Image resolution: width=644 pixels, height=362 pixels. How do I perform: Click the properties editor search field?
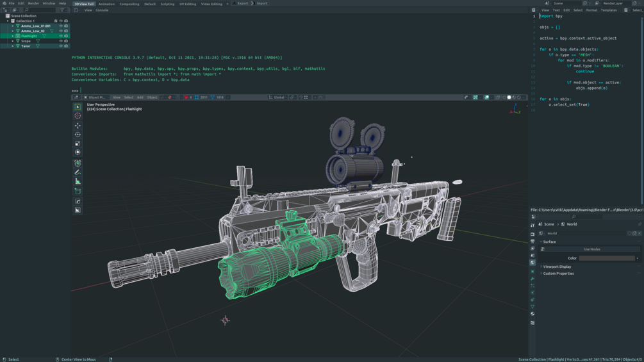[x=588, y=217]
